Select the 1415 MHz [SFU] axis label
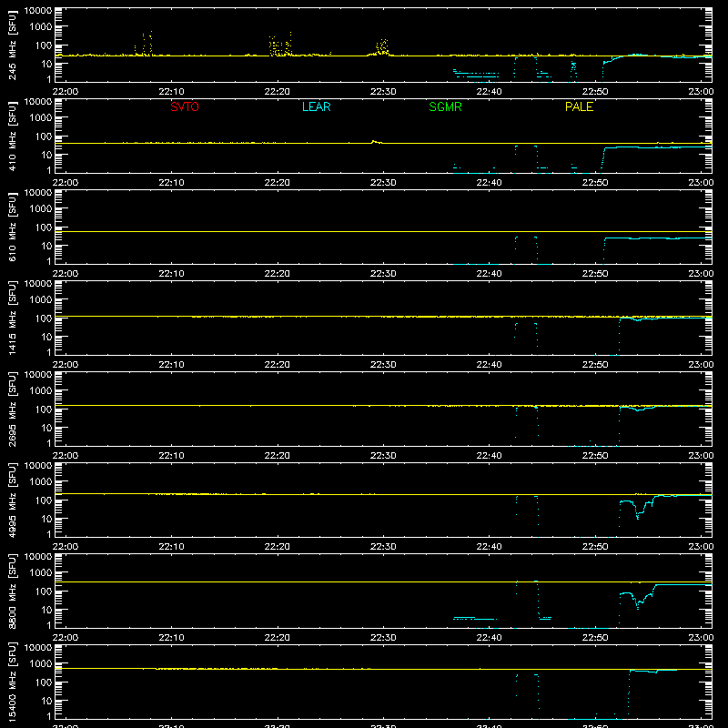This screenshot has height=728, width=728. (13, 318)
